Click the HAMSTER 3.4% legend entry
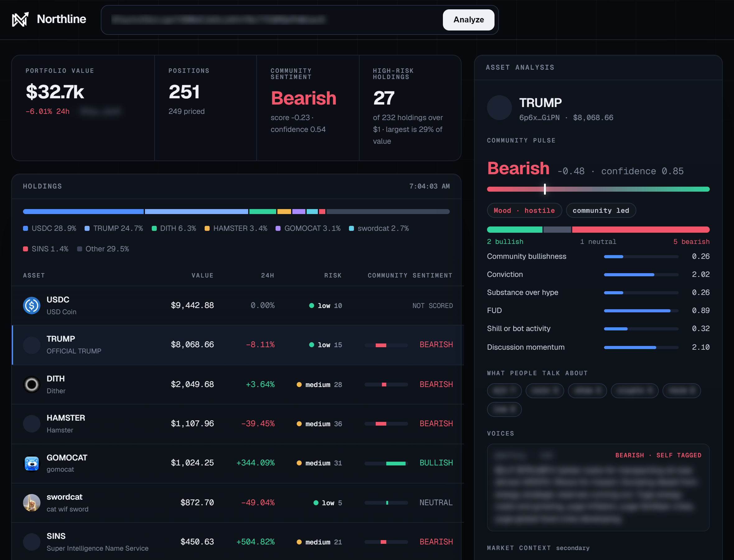 click(x=236, y=229)
